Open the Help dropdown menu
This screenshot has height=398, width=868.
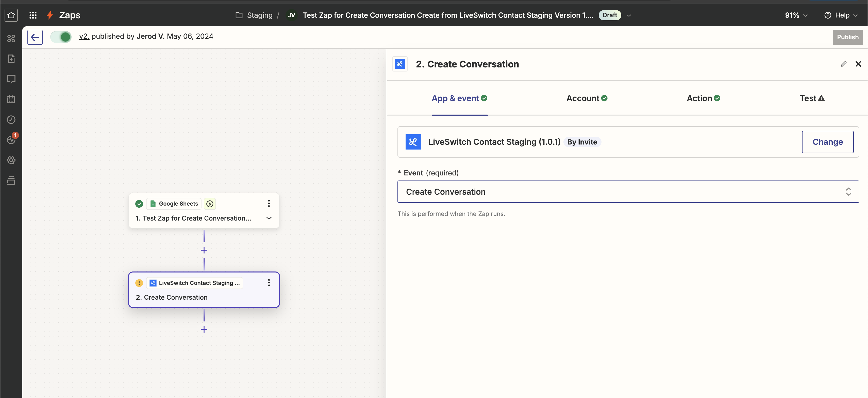[x=841, y=15]
